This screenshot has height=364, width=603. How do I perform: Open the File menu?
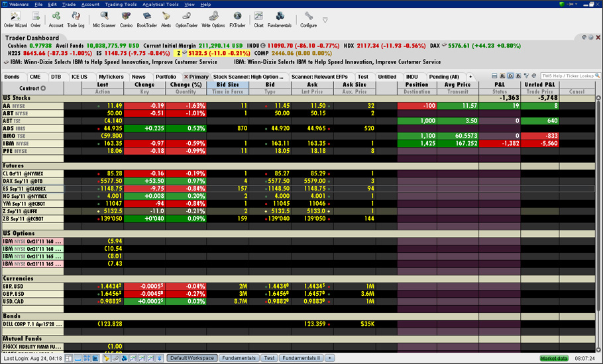38,4
